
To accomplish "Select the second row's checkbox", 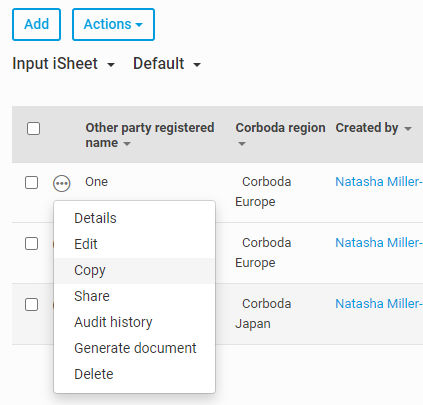I will click(32, 244).
